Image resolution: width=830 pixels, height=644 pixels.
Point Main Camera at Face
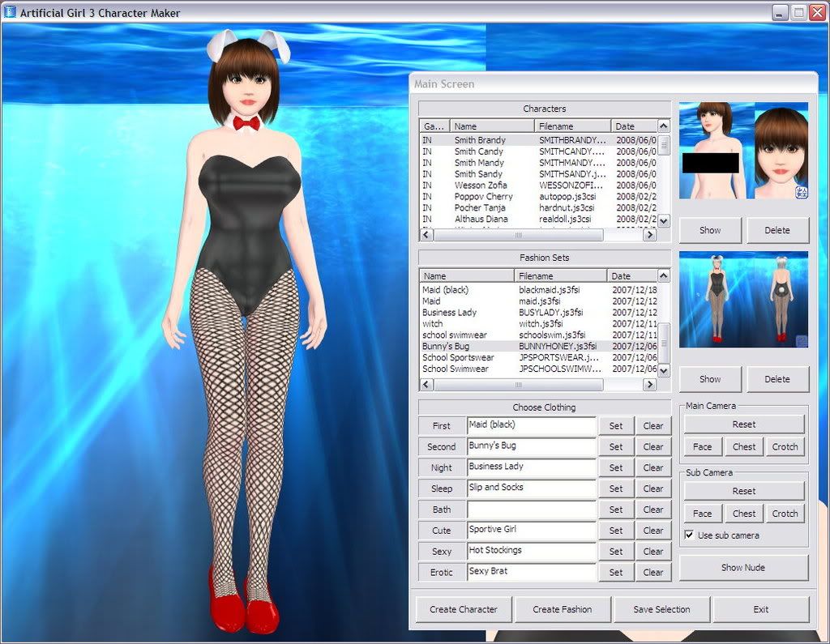point(703,446)
